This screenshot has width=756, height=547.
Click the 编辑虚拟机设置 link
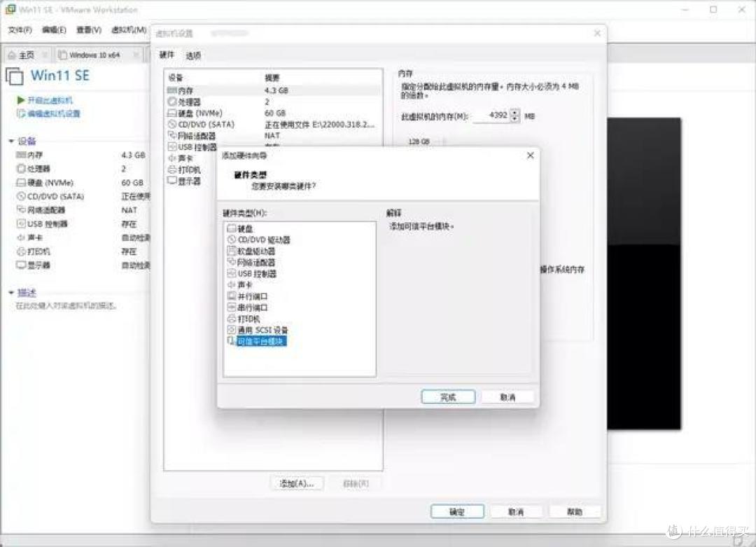click(53, 114)
